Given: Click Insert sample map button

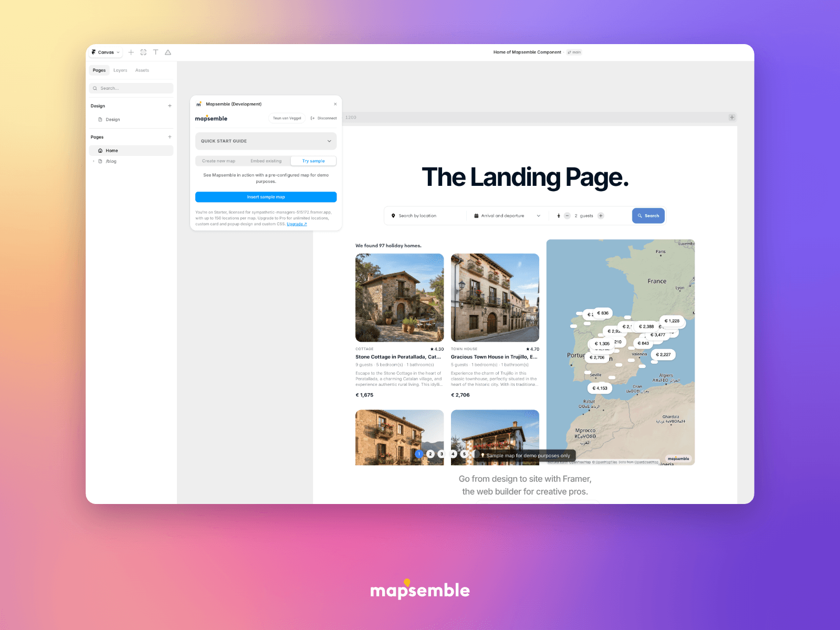Looking at the screenshot, I should click(x=266, y=197).
